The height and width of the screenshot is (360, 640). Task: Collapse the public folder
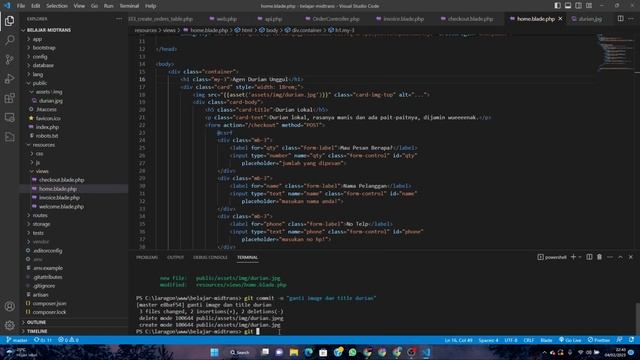coord(40,83)
